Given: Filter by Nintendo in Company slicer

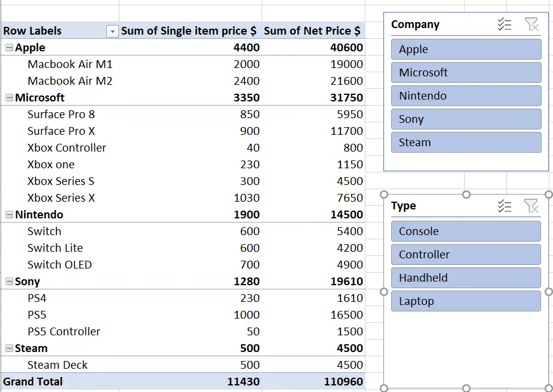Looking at the screenshot, I should pos(466,96).
